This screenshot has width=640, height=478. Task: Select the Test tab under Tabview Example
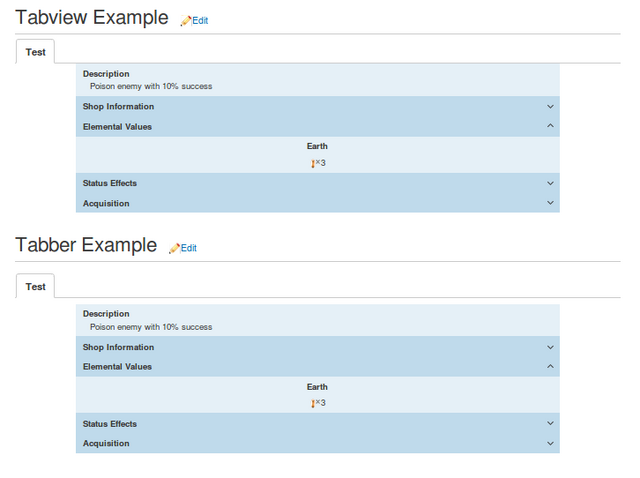point(35,52)
